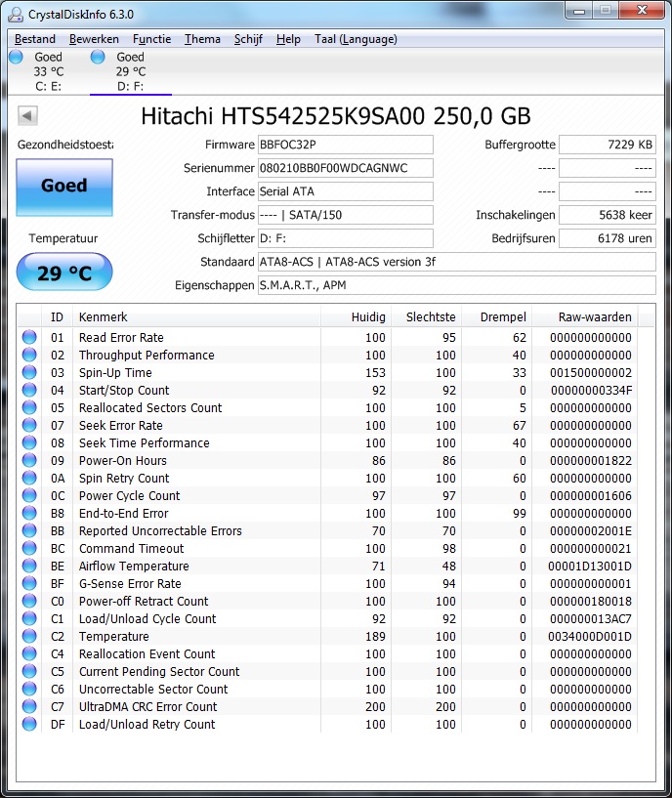Select the 'G-Sense Error Rate' attribute name
Viewport: 672px width, 798px height.
(x=130, y=584)
